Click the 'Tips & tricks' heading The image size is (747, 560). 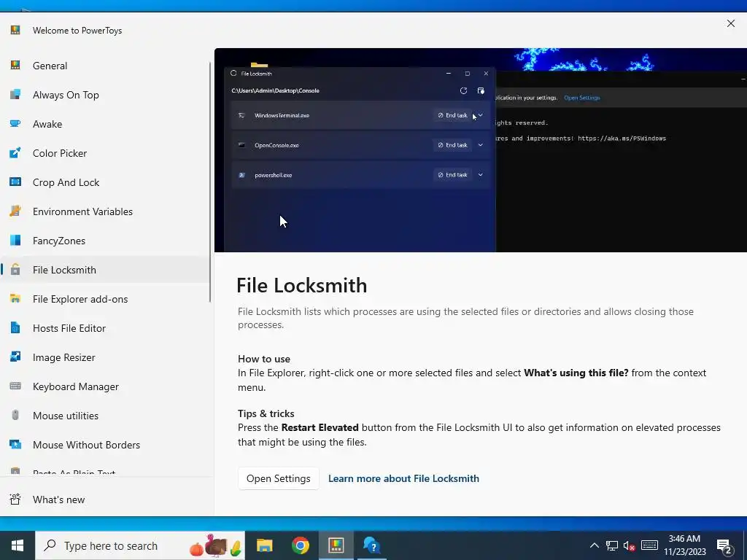click(x=266, y=413)
